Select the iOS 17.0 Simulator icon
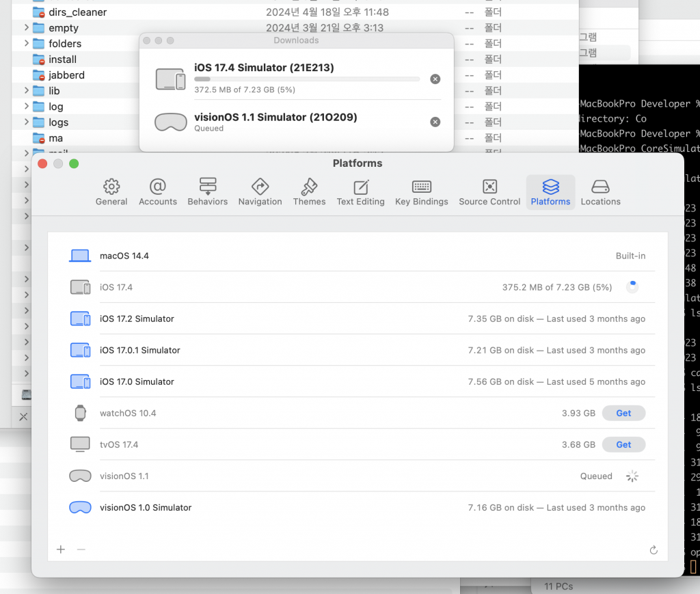The height and width of the screenshot is (594, 700). coord(81,381)
